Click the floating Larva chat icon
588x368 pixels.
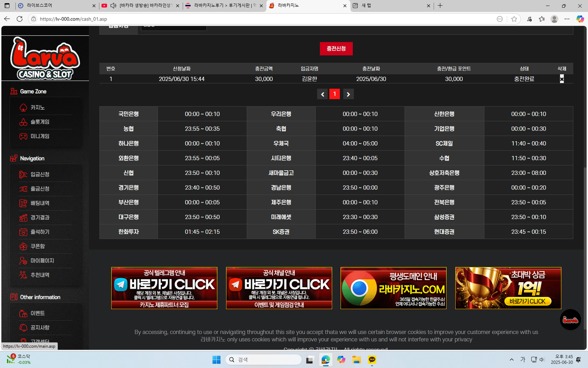coord(570,319)
